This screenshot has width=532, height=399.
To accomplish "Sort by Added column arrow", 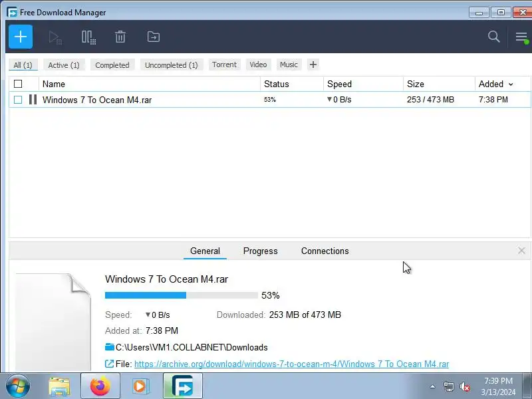I will [x=511, y=84].
